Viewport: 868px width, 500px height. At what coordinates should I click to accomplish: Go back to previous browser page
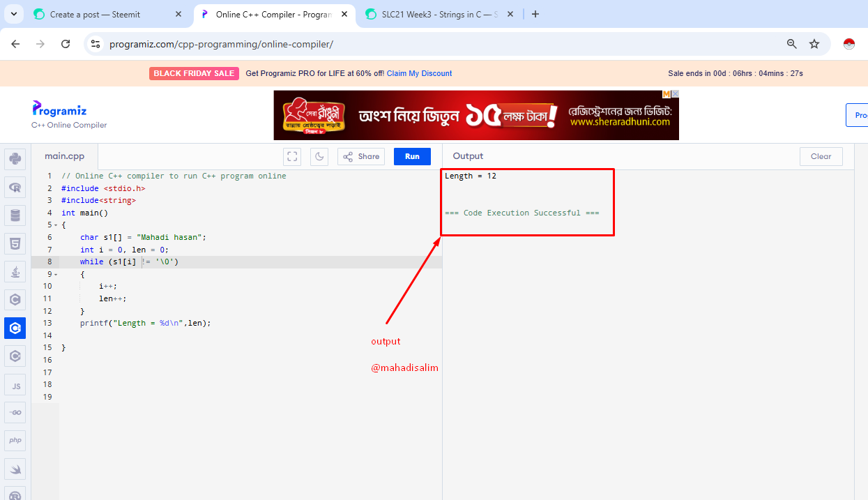click(x=15, y=44)
